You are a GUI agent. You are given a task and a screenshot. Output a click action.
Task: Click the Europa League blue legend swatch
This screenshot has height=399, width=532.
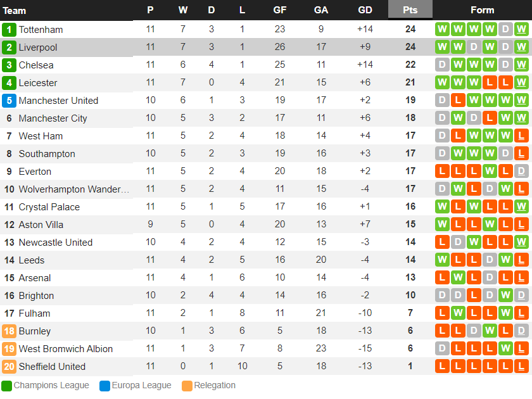104,386
